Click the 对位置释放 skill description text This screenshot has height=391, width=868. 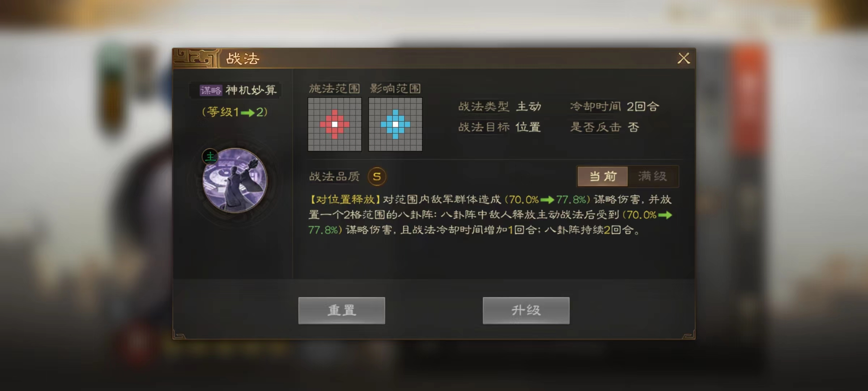pos(490,215)
